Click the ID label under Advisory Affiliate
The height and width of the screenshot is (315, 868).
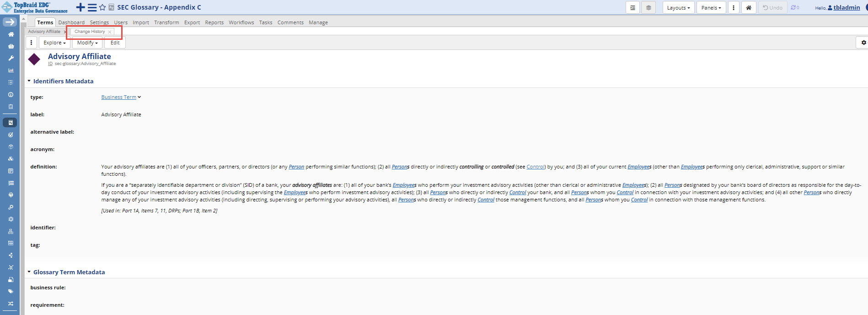50,64
